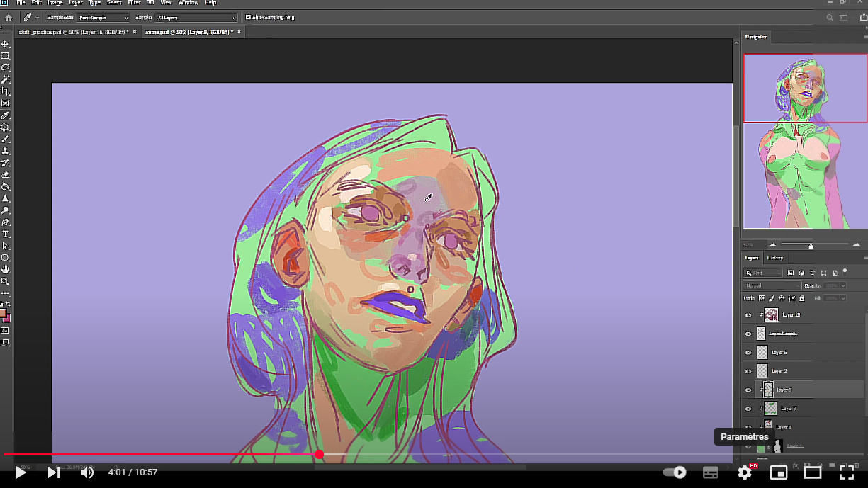The width and height of the screenshot is (868, 488).
Task: Select the Magic Wand tool
Action: (6, 79)
